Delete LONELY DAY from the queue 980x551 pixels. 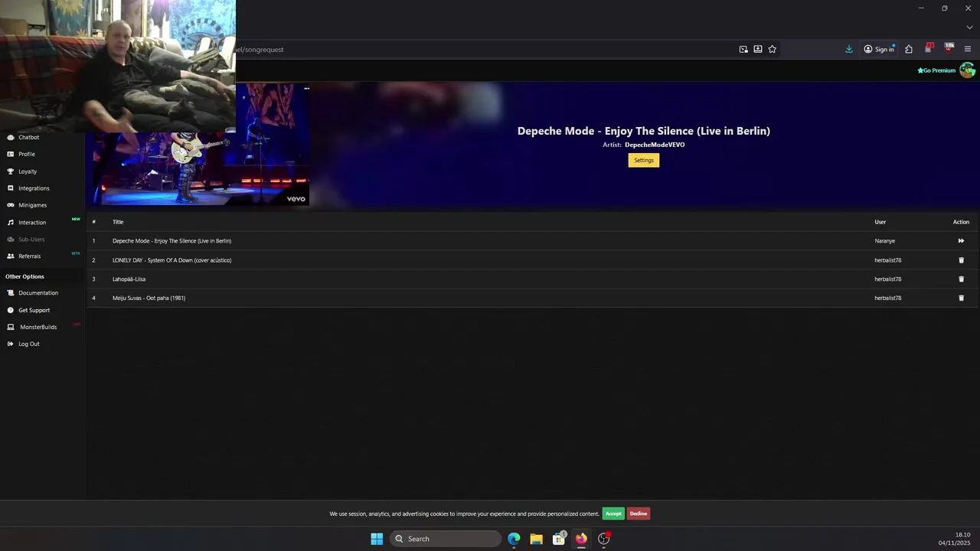(x=962, y=260)
